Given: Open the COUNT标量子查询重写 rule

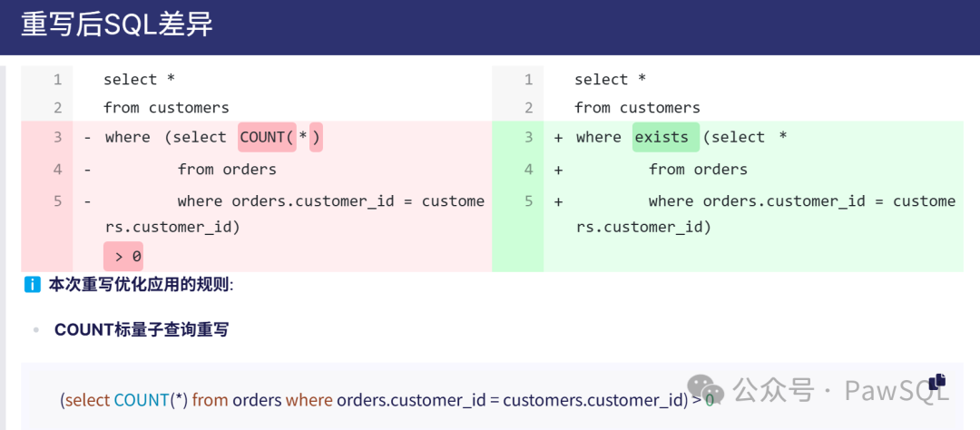Looking at the screenshot, I should click(141, 329).
